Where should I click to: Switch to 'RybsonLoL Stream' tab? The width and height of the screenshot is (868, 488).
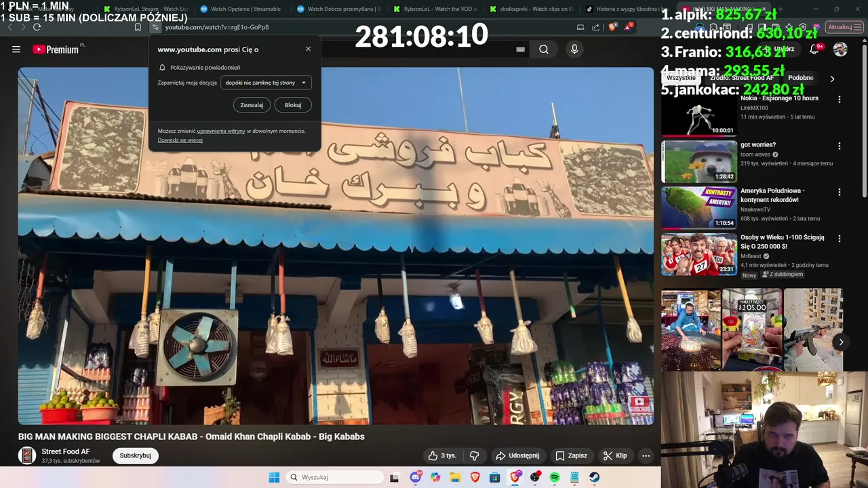[x=146, y=9]
